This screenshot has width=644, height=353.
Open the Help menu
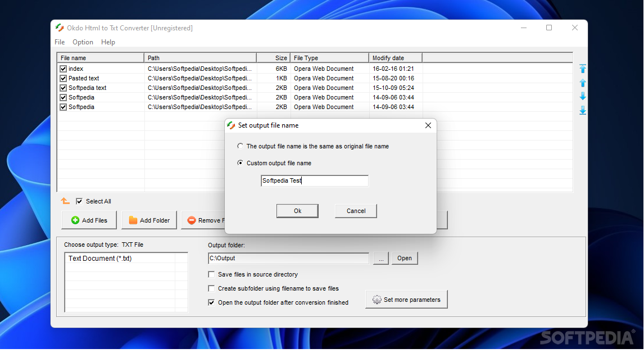(x=108, y=42)
